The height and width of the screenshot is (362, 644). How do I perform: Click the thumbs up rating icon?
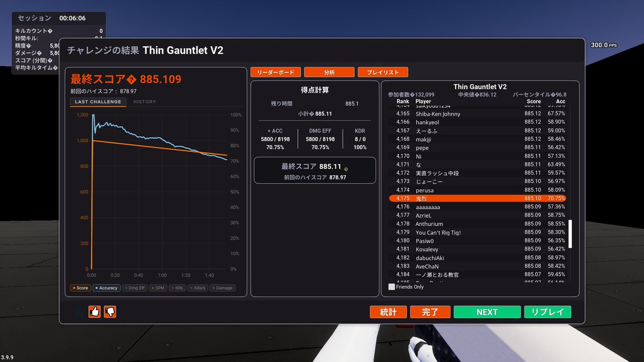click(94, 312)
